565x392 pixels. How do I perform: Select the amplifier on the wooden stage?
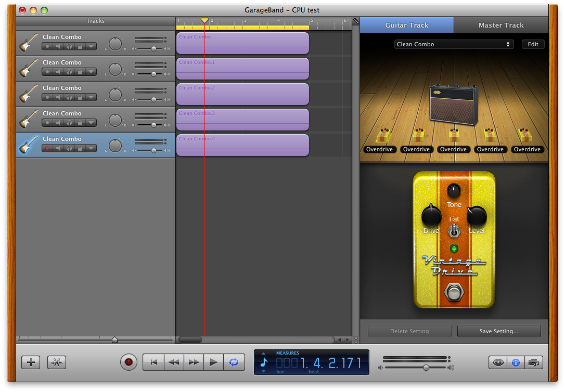(454, 104)
